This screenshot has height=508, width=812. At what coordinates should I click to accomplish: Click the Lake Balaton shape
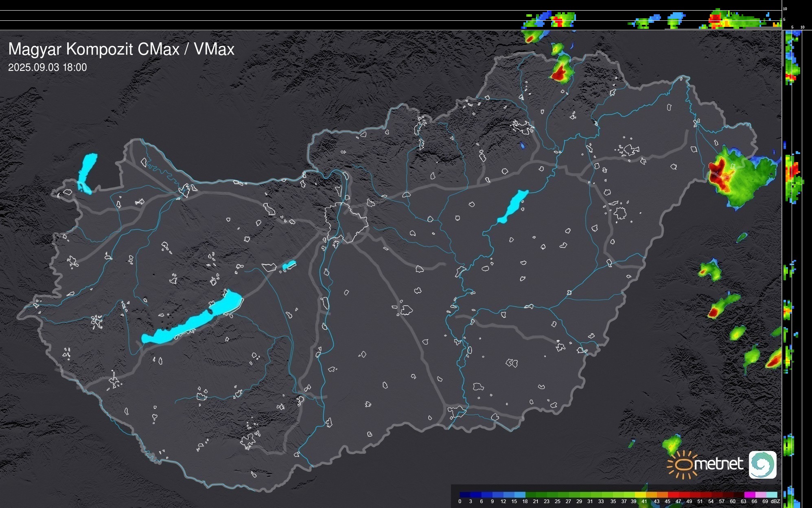(190, 323)
